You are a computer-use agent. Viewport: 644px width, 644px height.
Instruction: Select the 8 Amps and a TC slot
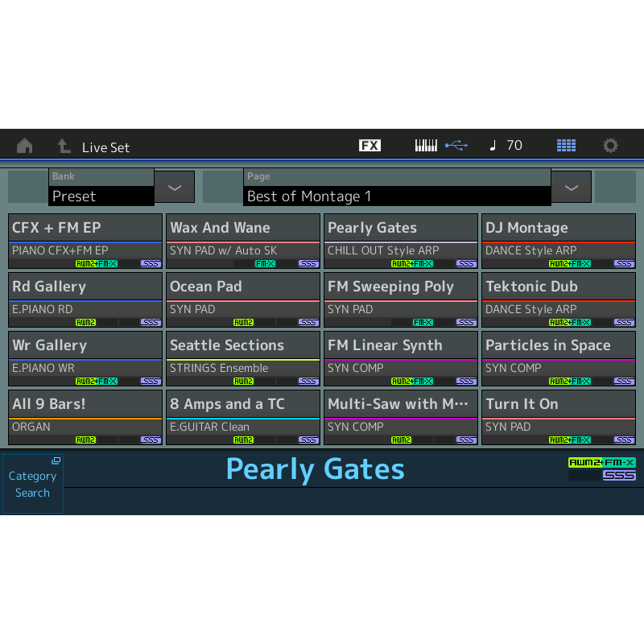click(243, 417)
